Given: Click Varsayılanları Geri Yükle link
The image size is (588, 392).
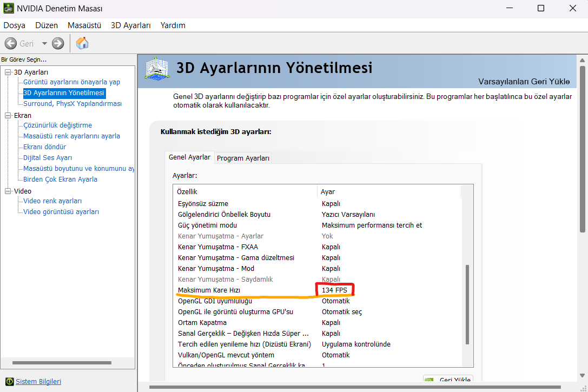Looking at the screenshot, I should coord(524,82).
